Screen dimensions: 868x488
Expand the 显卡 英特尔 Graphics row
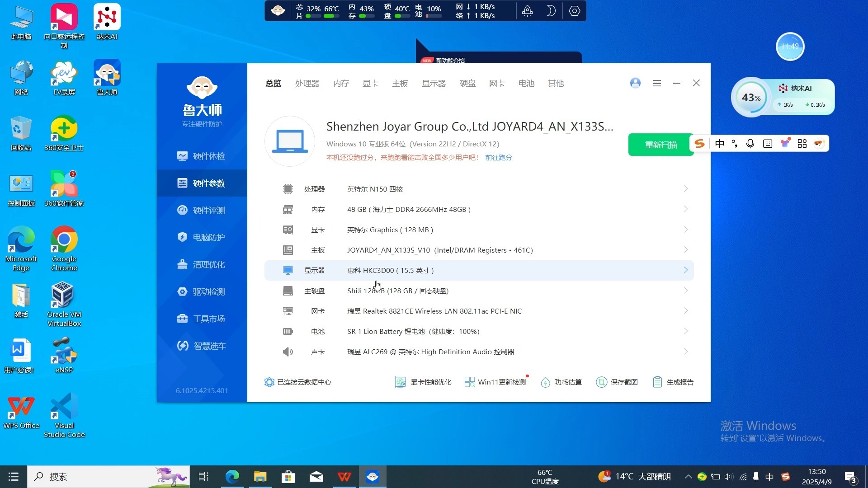pos(479,230)
